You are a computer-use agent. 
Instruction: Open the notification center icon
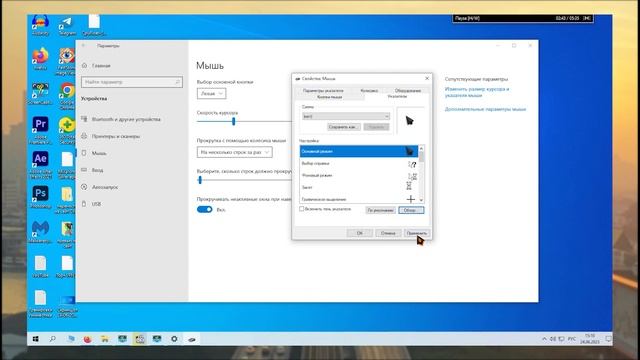tap(608, 339)
